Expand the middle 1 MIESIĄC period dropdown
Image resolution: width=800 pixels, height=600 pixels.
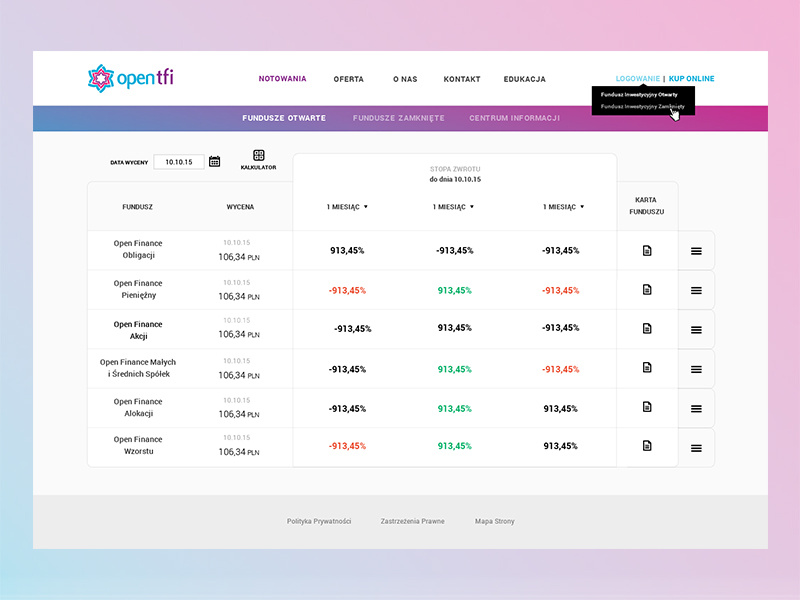[x=454, y=207]
